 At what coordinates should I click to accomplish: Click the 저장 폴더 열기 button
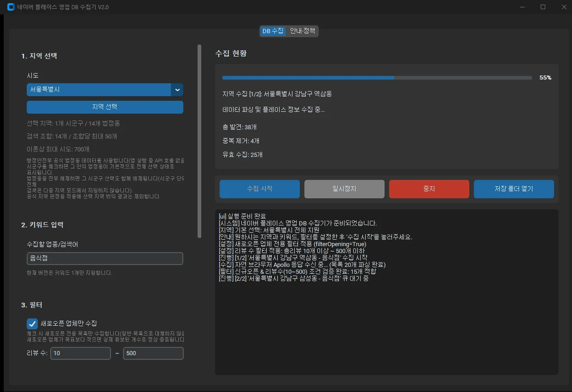pyautogui.click(x=514, y=189)
